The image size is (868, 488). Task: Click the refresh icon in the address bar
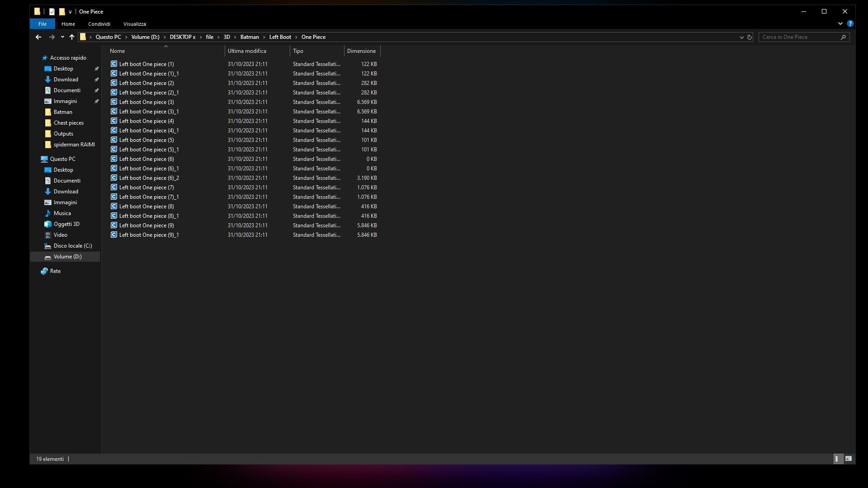750,37
